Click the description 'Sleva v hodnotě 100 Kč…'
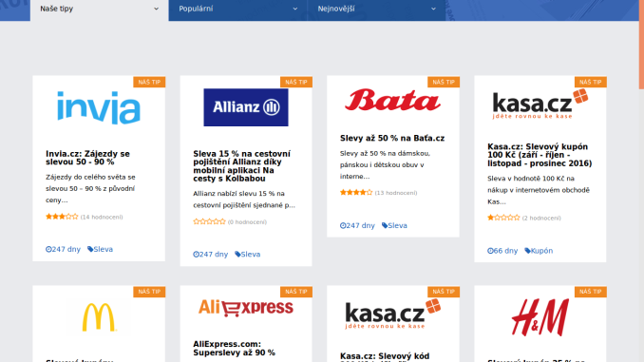This screenshot has height=362, width=644. (539, 190)
